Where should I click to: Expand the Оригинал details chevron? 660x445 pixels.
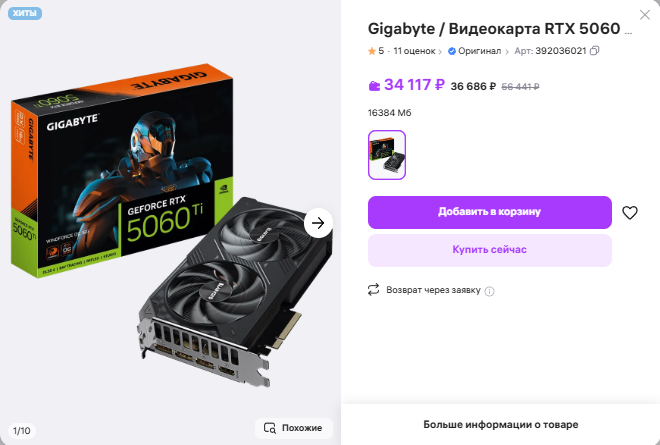coord(507,52)
